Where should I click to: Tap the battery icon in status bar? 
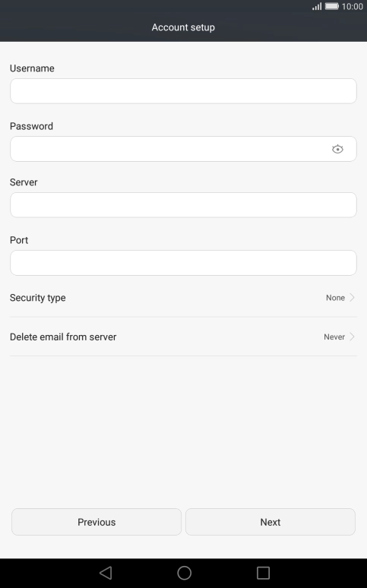[332, 6]
